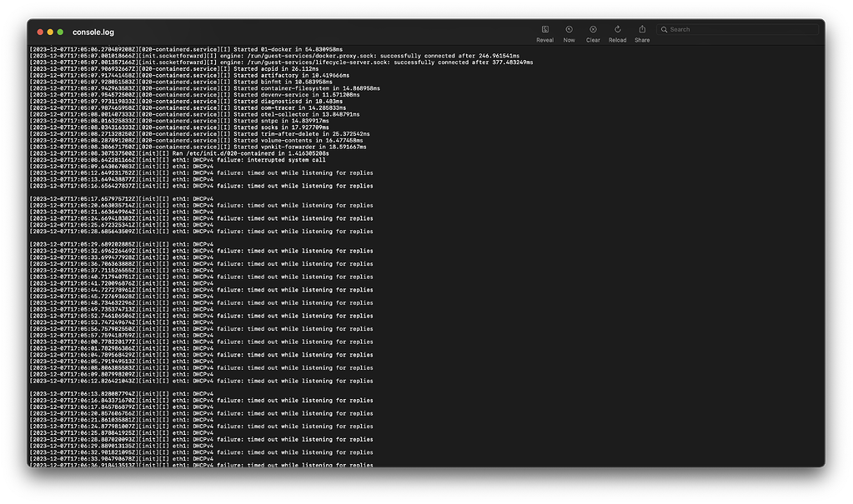Click the "Reveal" button label
Image resolution: width=853 pixels, height=504 pixels.
pyautogui.click(x=544, y=38)
